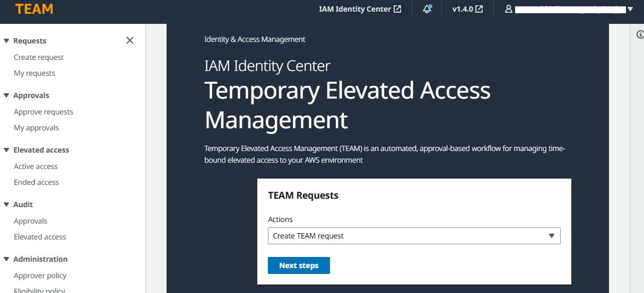Image resolution: width=644 pixels, height=293 pixels.
Task: Open the info panel icon on right
Action: [x=639, y=34]
